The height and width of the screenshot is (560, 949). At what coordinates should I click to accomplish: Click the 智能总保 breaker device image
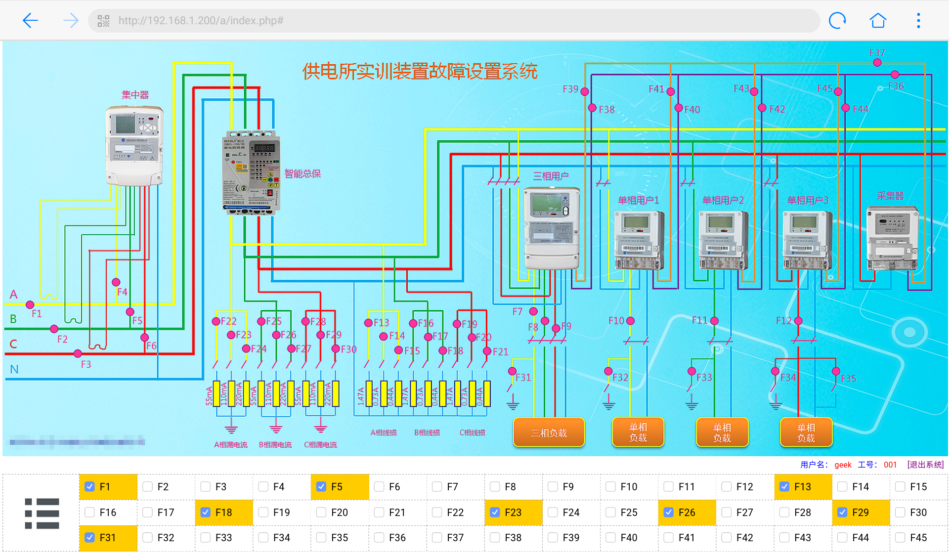pos(251,173)
